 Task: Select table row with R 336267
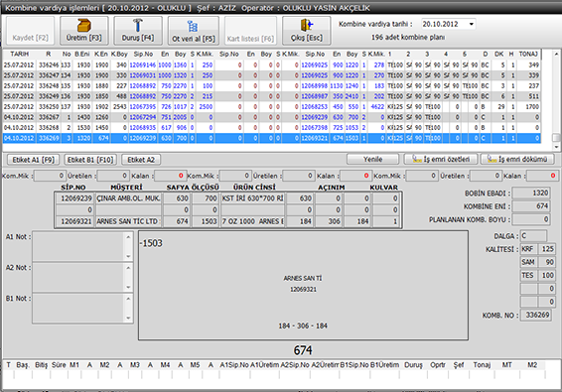point(272,117)
